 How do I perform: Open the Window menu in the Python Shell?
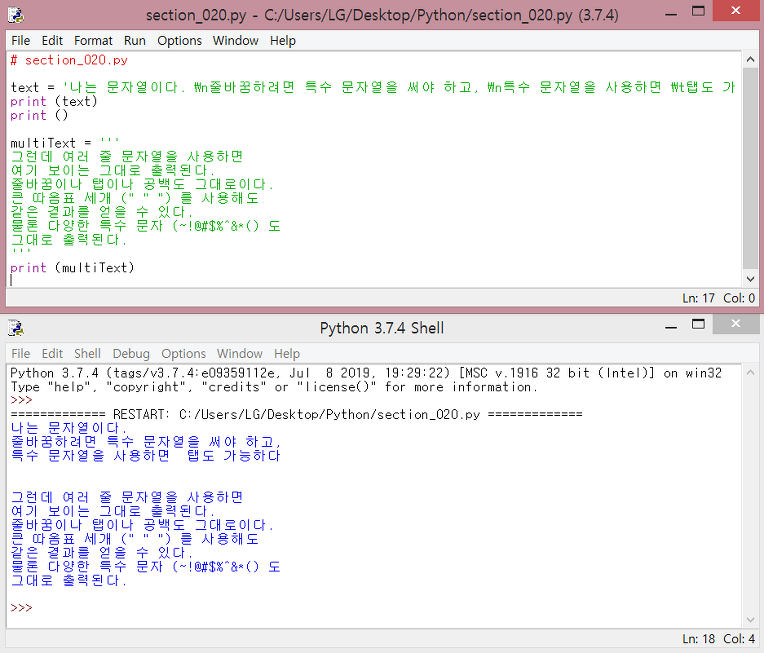[240, 353]
